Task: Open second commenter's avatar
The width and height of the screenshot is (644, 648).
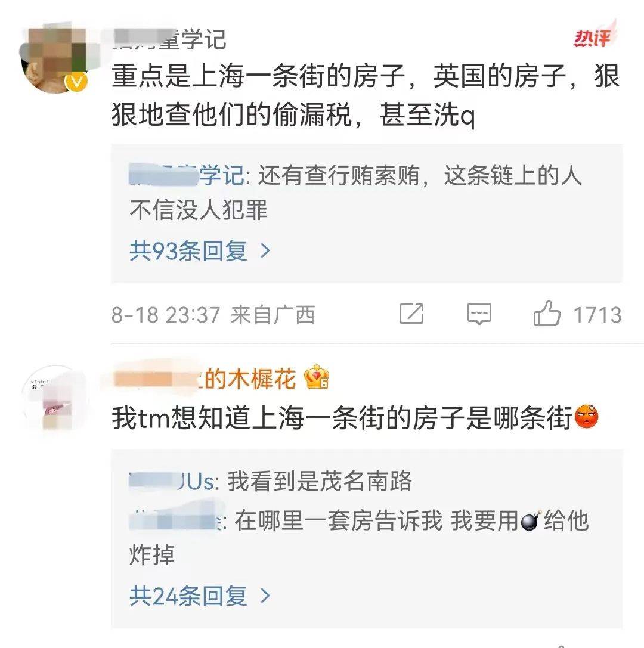Action: 55,399
